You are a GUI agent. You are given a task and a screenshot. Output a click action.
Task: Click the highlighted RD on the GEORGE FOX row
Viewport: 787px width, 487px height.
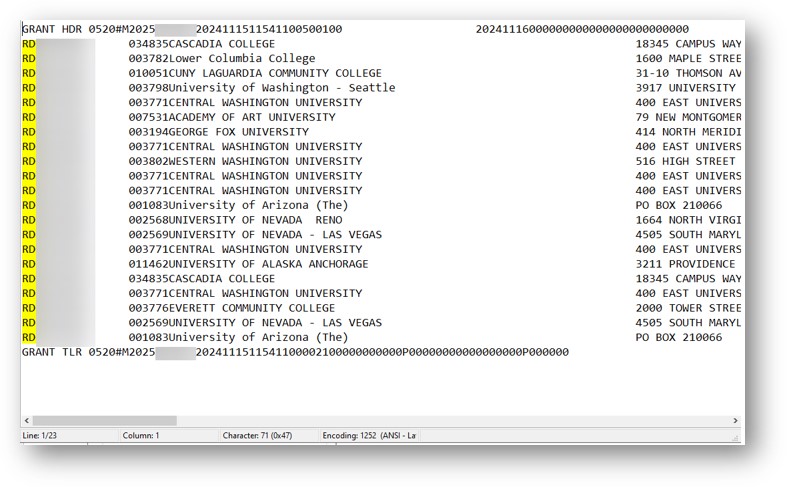(x=29, y=132)
